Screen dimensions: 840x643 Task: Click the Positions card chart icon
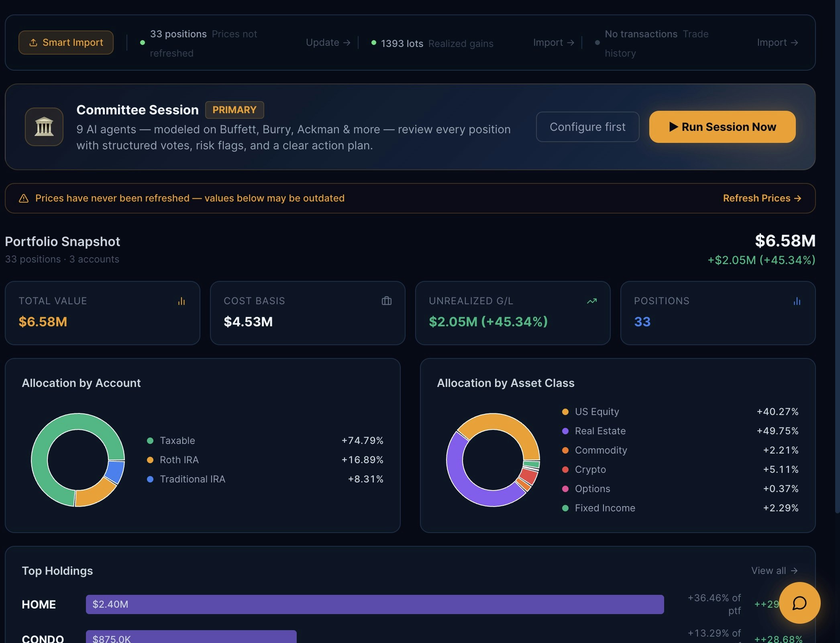pos(797,301)
